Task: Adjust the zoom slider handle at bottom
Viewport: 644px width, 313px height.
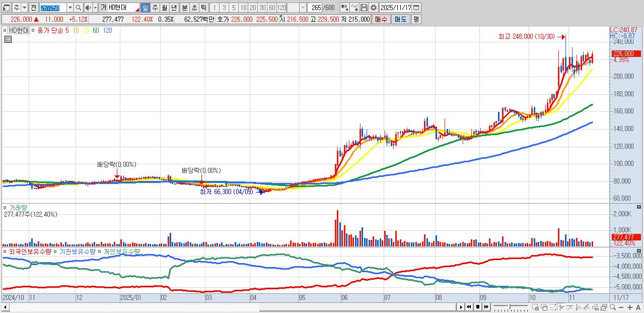Action: [x=510, y=307]
